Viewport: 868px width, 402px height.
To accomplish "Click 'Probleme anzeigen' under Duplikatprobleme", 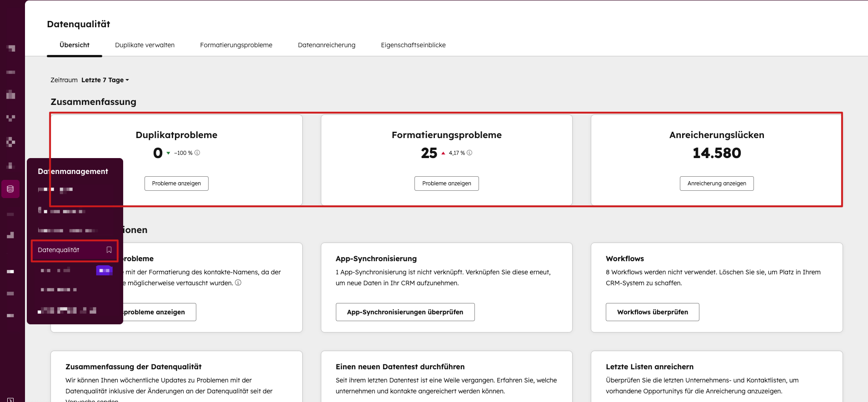I will [x=176, y=184].
